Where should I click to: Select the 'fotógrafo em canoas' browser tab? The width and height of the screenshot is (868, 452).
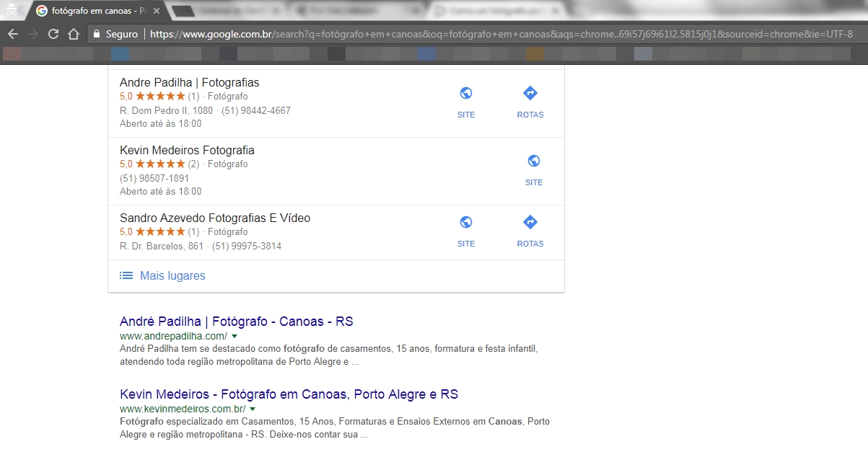[96, 12]
